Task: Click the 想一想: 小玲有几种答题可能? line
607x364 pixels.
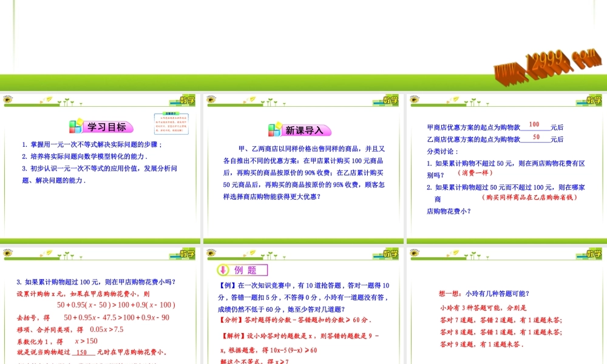Action: pyautogui.click(x=484, y=294)
